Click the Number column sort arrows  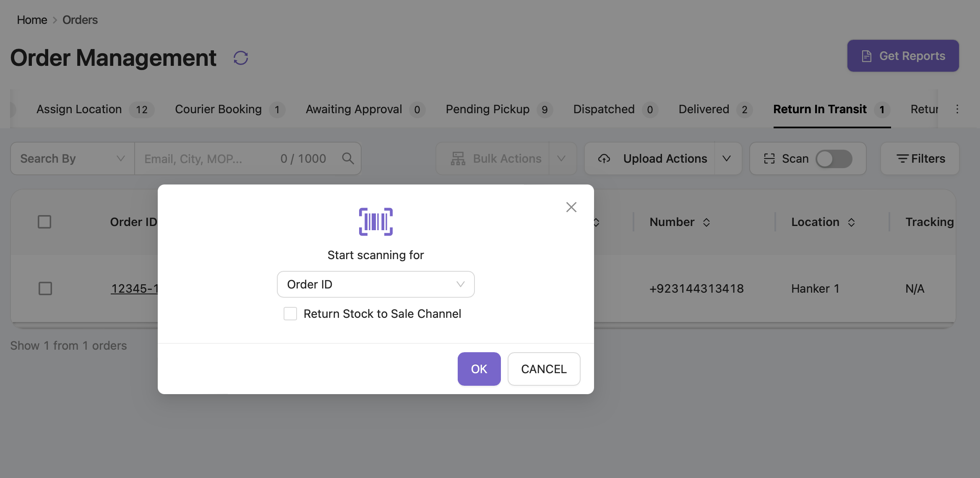coord(706,222)
